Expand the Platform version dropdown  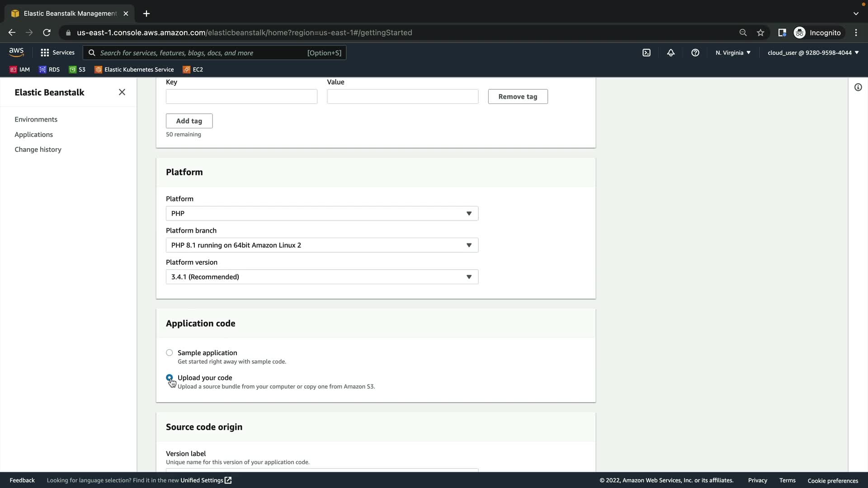[x=321, y=277]
